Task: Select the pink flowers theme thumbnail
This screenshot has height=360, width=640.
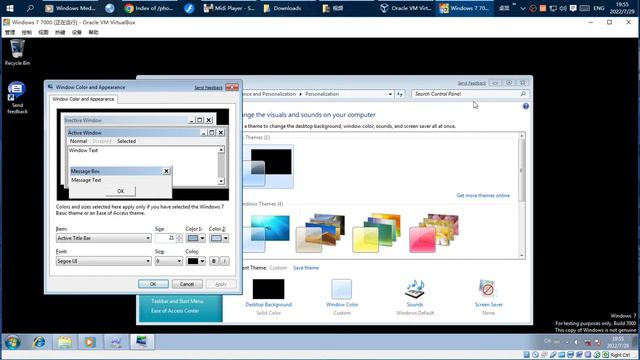Action: (x=434, y=233)
